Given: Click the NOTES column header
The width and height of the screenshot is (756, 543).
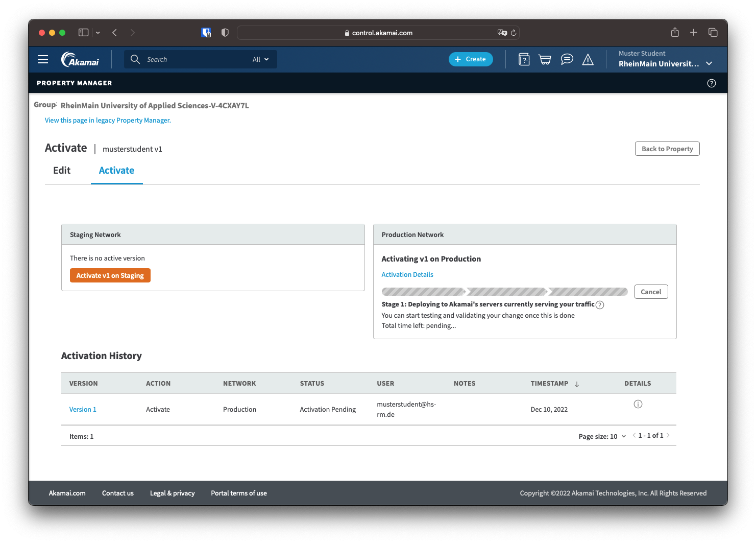Looking at the screenshot, I should coord(465,384).
